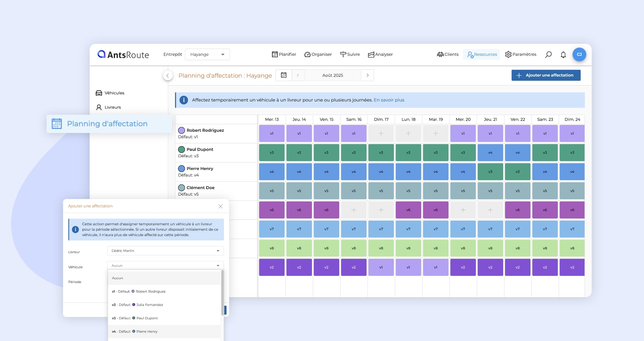Click the plus cell in v6 row Jeu. 21
This screenshot has height=341, width=644.
coord(490,210)
